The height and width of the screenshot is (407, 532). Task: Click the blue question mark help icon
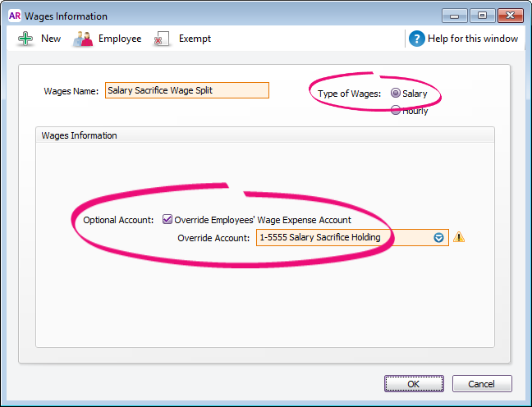[416, 39]
